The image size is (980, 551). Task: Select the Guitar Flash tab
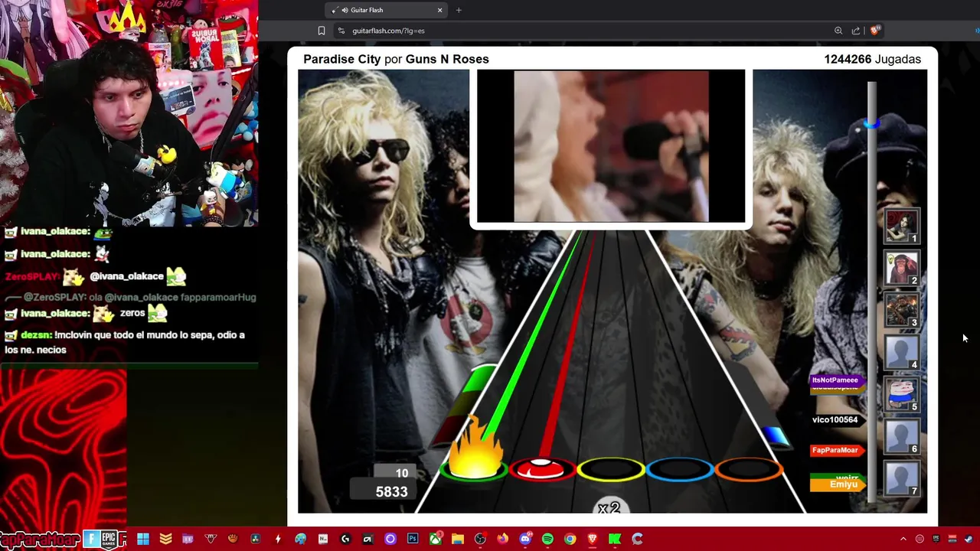tap(385, 10)
